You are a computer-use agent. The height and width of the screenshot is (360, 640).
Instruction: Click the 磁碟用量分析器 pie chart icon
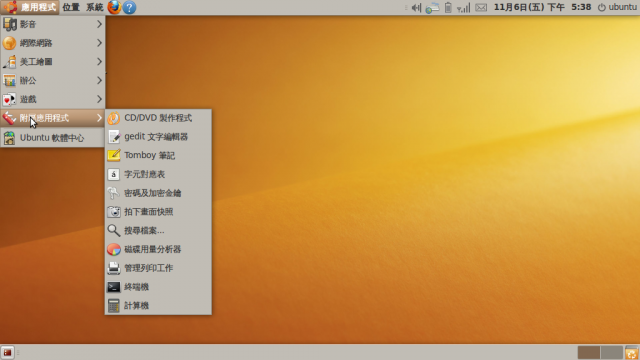[x=114, y=249]
